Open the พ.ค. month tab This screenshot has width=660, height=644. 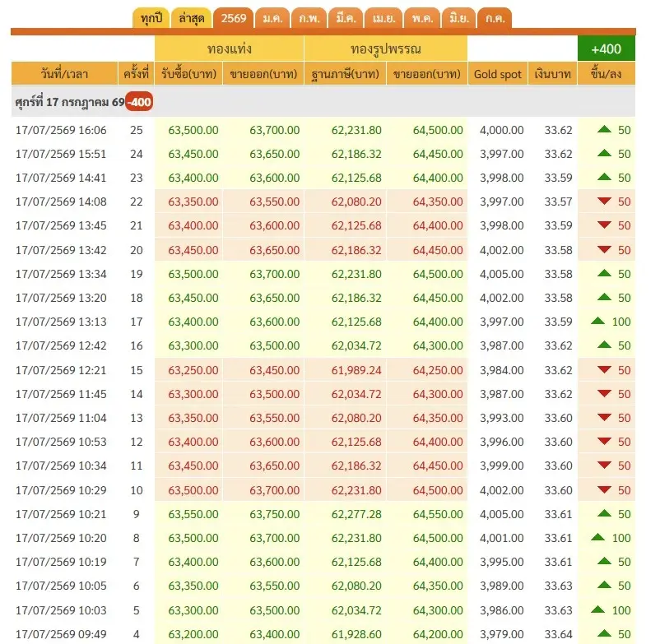422,19
